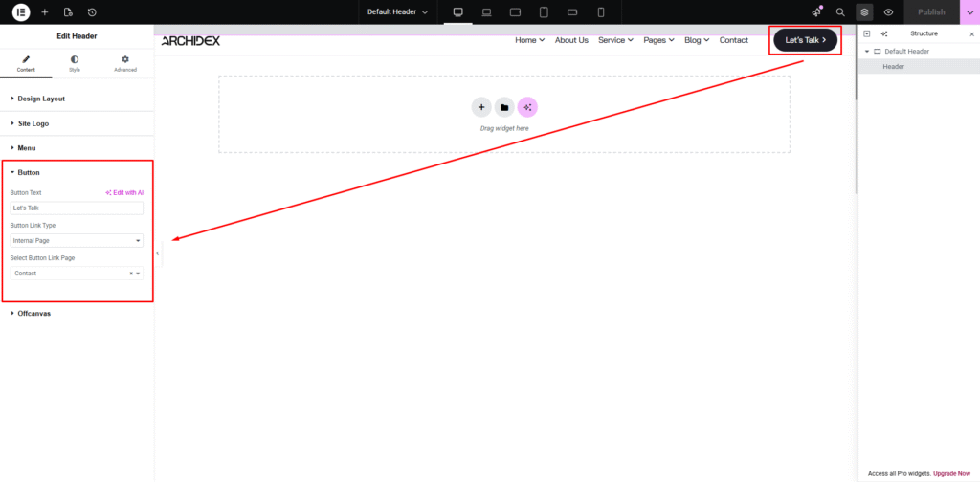Image resolution: width=980 pixels, height=482 pixels.
Task: Open the Finder search icon
Action: (x=840, y=11)
